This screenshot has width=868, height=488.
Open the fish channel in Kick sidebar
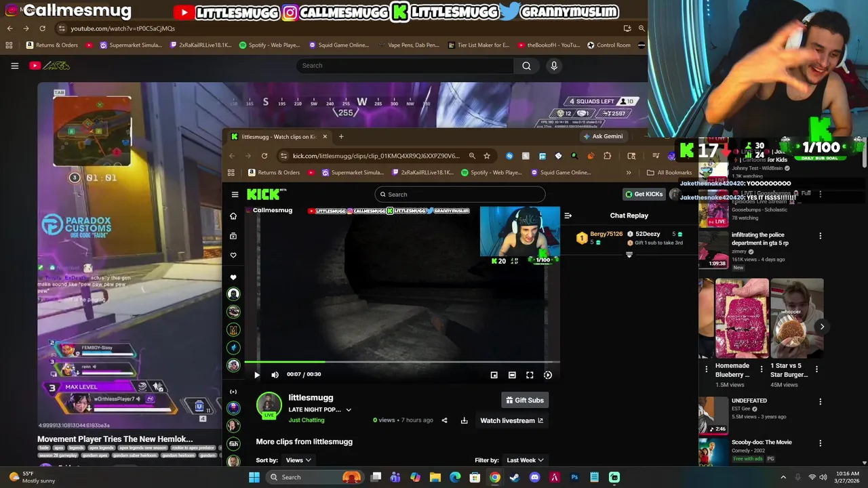233,444
